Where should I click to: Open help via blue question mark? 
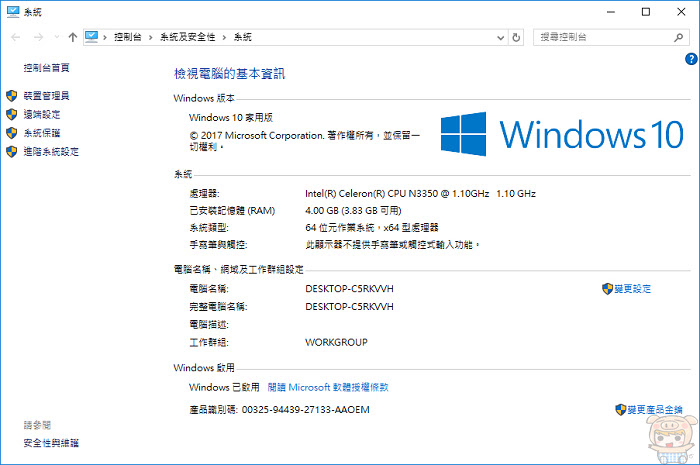click(691, 59)
